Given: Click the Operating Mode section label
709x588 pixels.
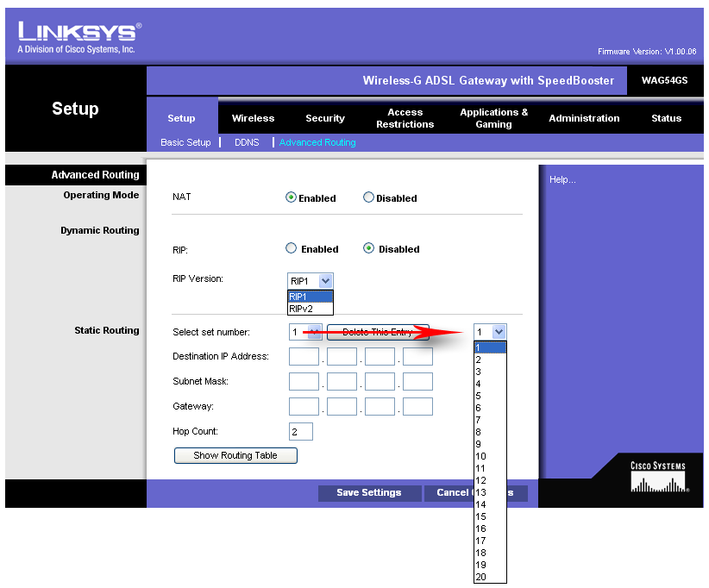Looking at the screenshot, I should point(101,195).
